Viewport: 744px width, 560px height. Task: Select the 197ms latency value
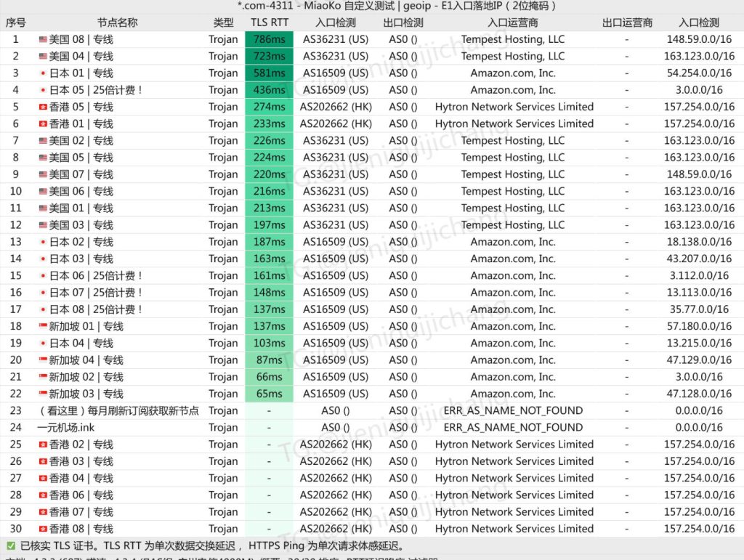[x=269, y=225]
